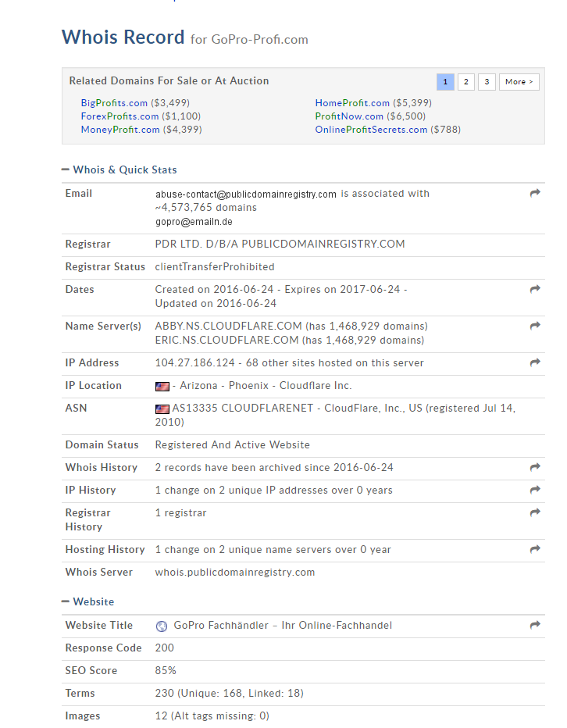This screenshot has height=728, width=567.
Task: Go to related domains page 3
Action: tap(487, 82)
